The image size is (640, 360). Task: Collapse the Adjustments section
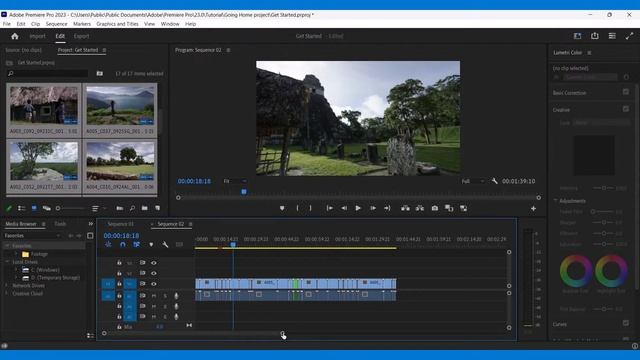click(x=556, y=200)
